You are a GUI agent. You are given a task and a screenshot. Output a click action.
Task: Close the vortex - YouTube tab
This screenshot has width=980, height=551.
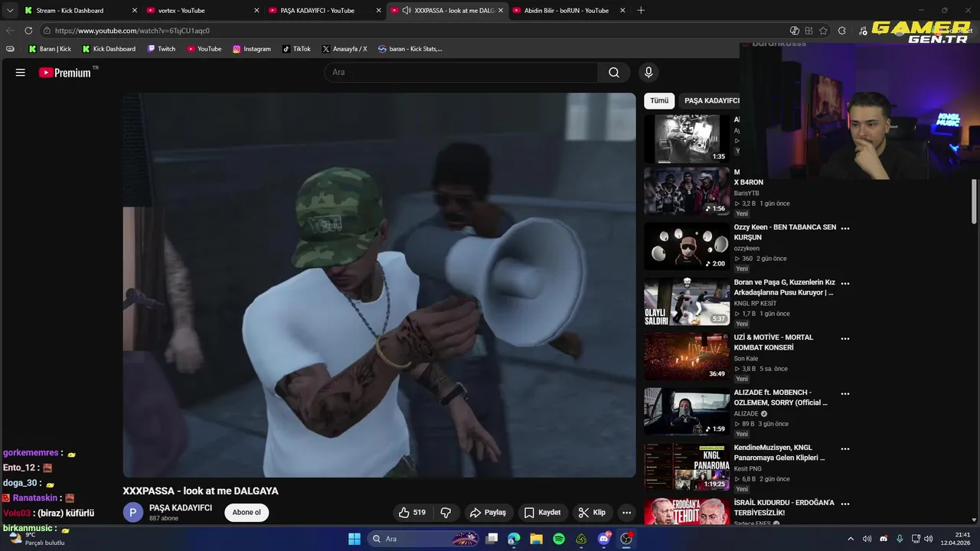[x=256, y=11]
